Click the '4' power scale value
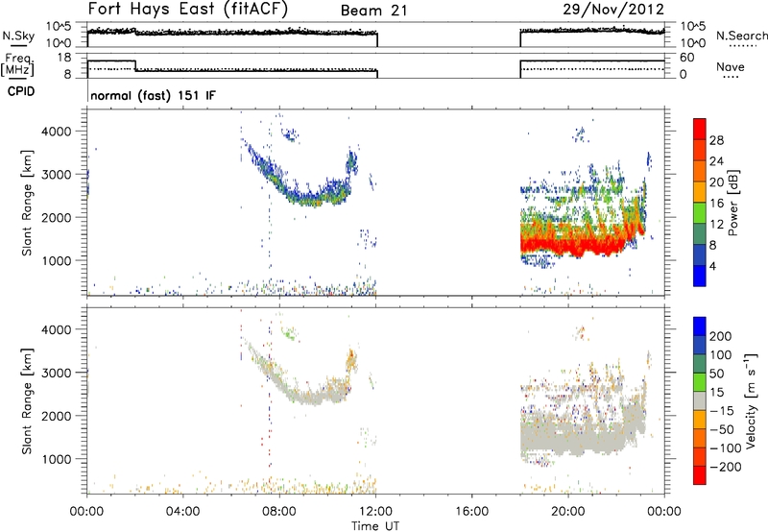768x532 pixels. point(712,266)
